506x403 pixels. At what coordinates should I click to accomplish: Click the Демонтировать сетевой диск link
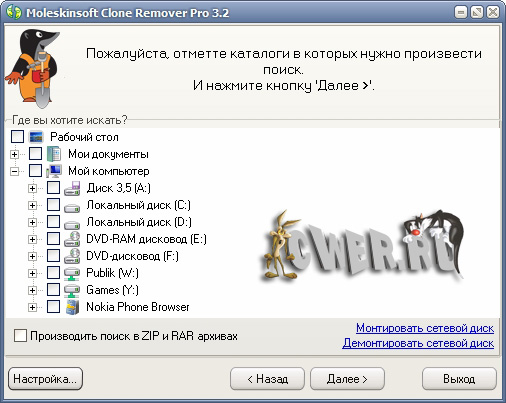pyautogui.click(x=418, y=343)
